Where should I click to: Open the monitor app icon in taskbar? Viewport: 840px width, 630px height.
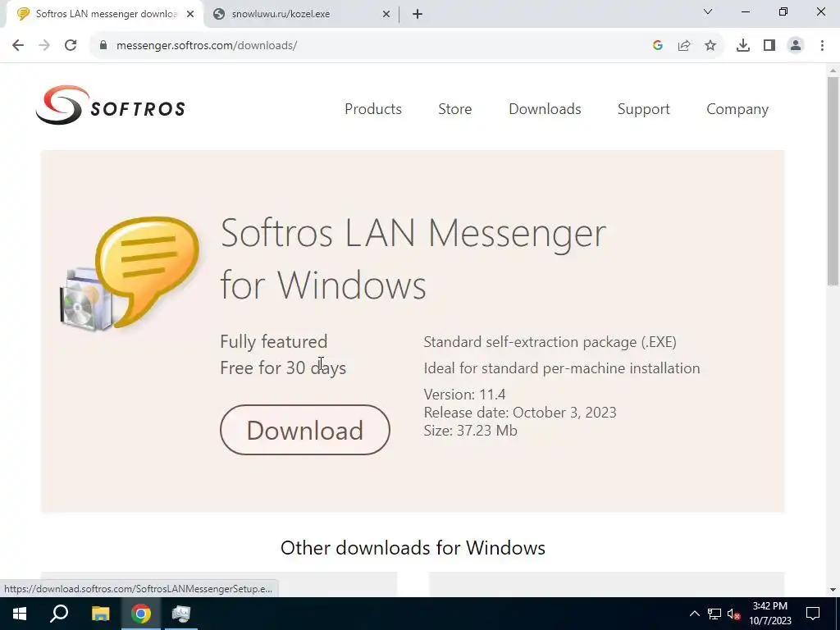click(181, 614)
